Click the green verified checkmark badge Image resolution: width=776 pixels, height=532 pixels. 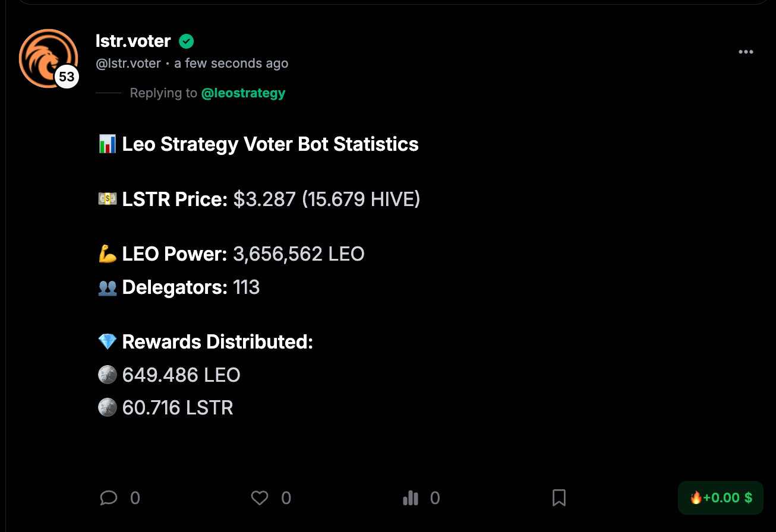coord(187,42)
